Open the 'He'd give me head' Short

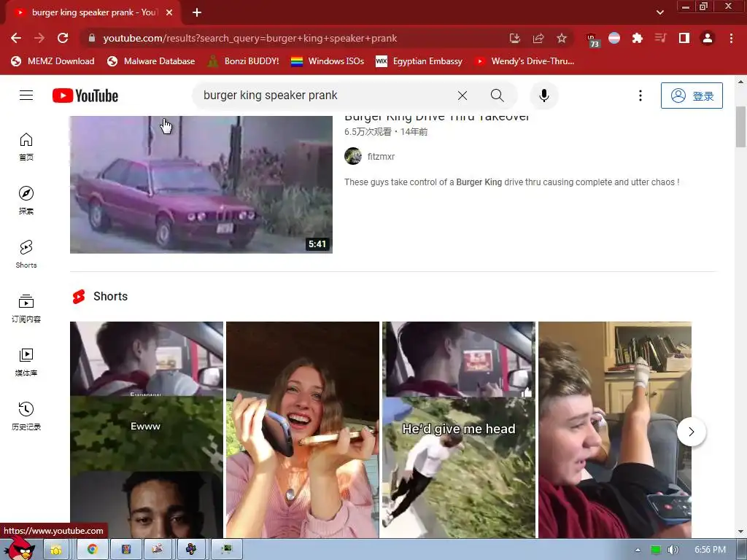pyautogui.click(x=459, y=430)
